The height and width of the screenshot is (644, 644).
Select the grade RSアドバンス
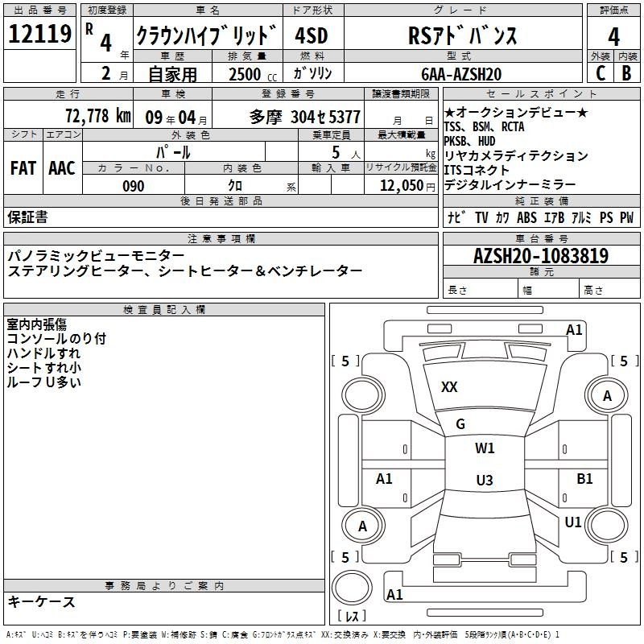point(462,35)
